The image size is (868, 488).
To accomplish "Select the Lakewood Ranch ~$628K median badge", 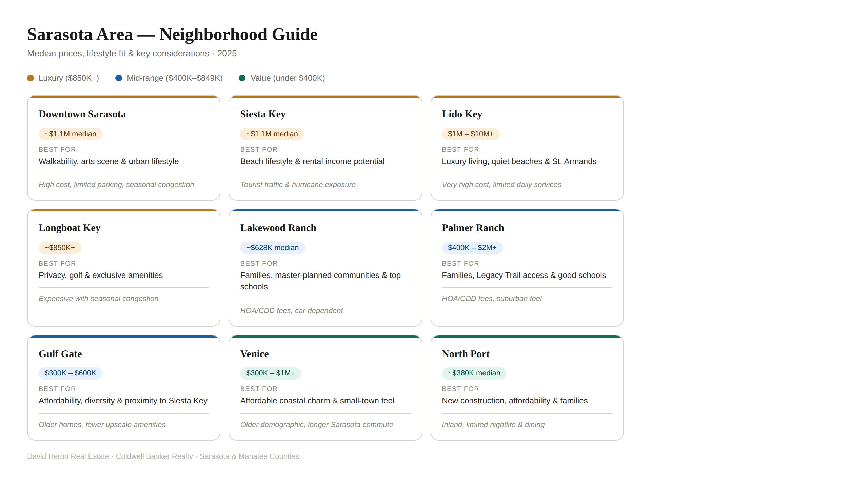I will pyautogui.click(x=272, y=248).
